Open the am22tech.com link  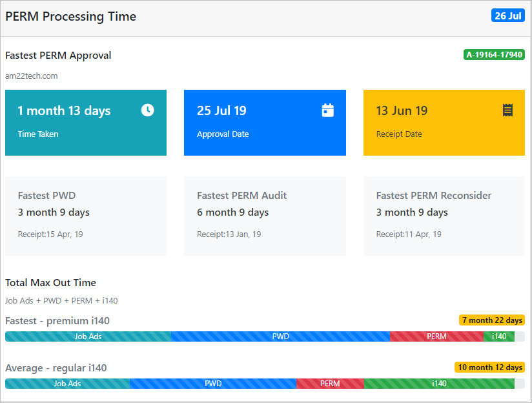(x=31, y=76)
